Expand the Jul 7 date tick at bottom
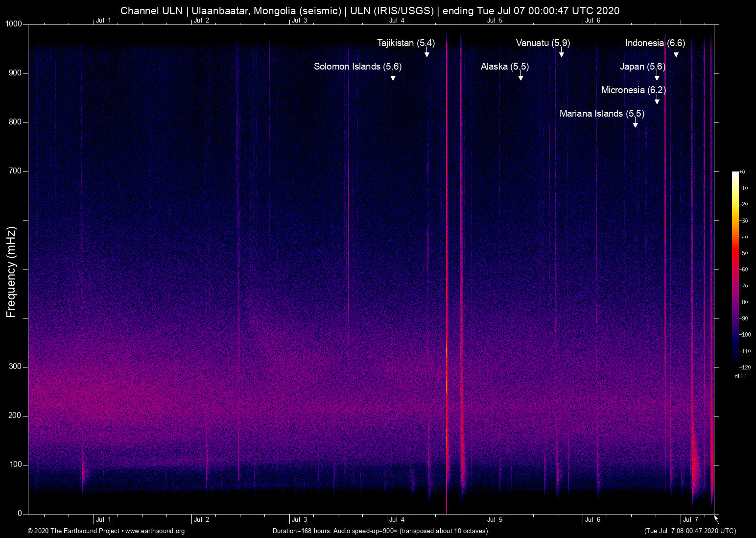 coord(691,519)
